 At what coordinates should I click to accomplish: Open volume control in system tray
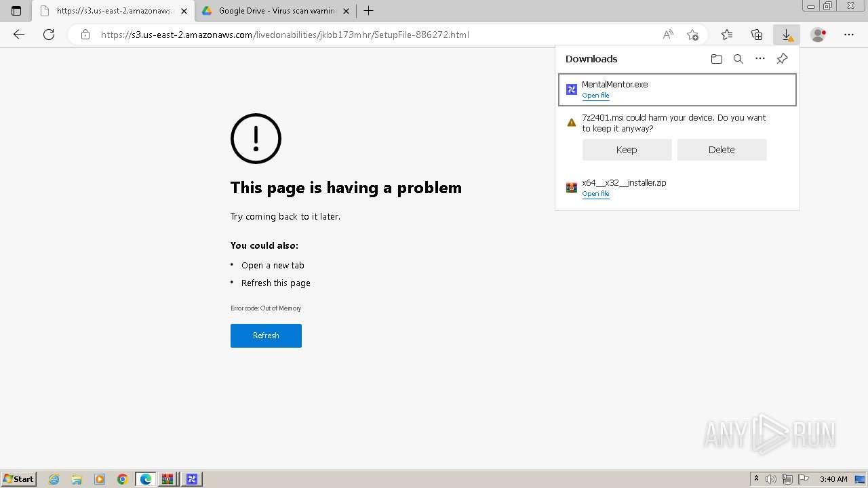tap(772, 479)
